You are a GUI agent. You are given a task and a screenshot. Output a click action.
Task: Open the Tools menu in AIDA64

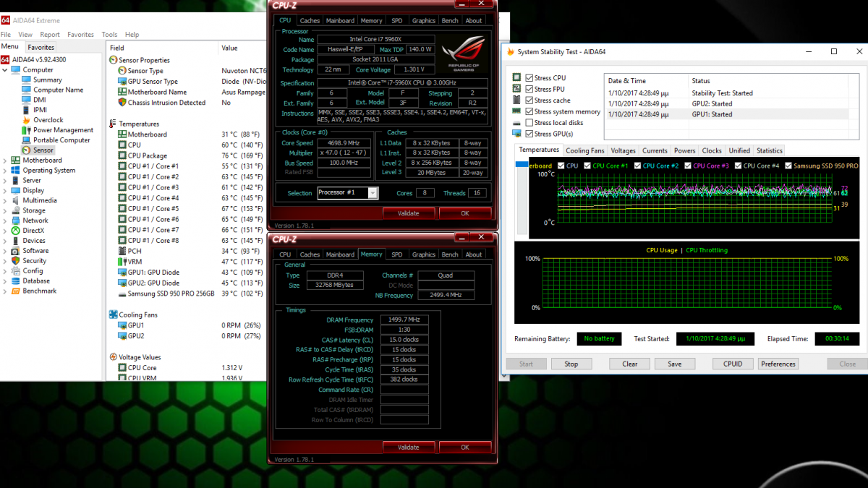tap(109, 34)
